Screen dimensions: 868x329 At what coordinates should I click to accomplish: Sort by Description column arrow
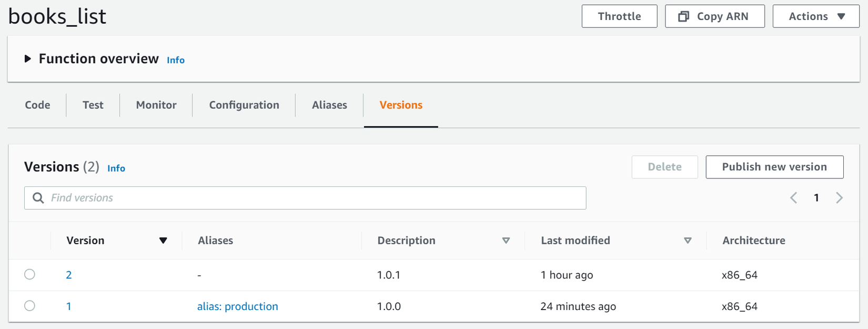coord(506,241)
